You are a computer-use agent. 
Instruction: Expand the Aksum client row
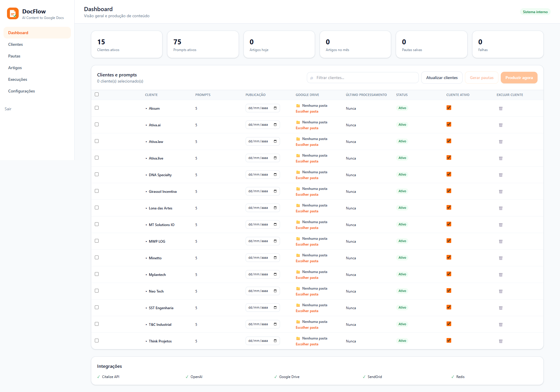[x=146, y=108]
